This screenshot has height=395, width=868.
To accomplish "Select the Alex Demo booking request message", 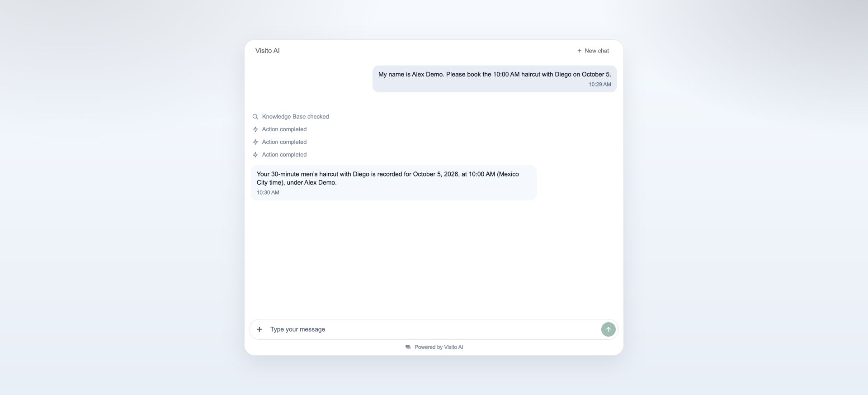I will click(495, 79).
